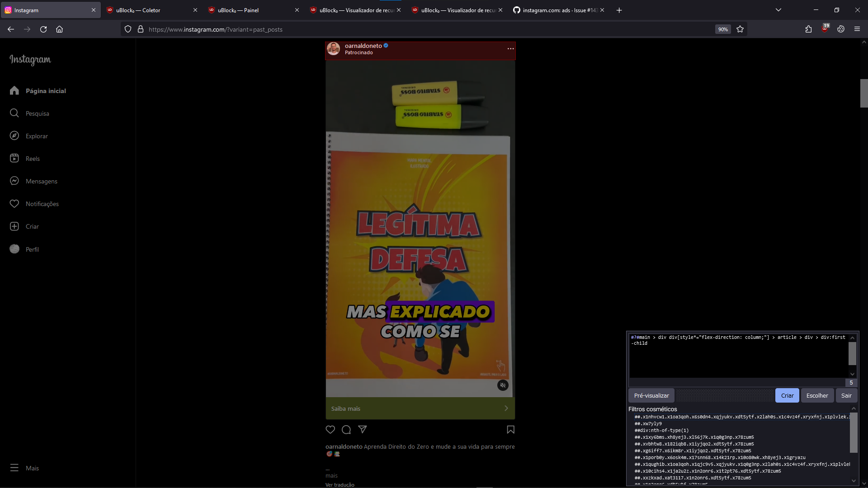
Task: Click the filter selector text area
Action: click(x=738, y=357)
